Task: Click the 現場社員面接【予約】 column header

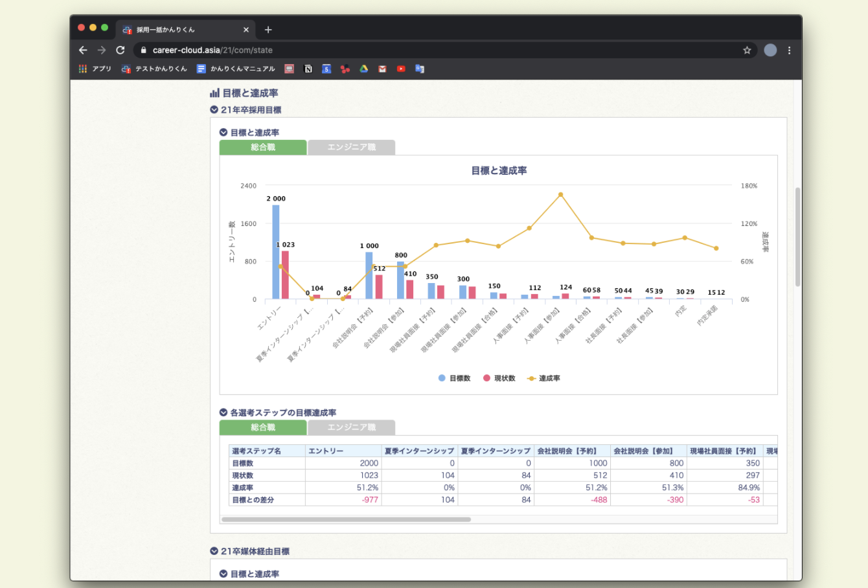Action: click(x=725, y=451)
